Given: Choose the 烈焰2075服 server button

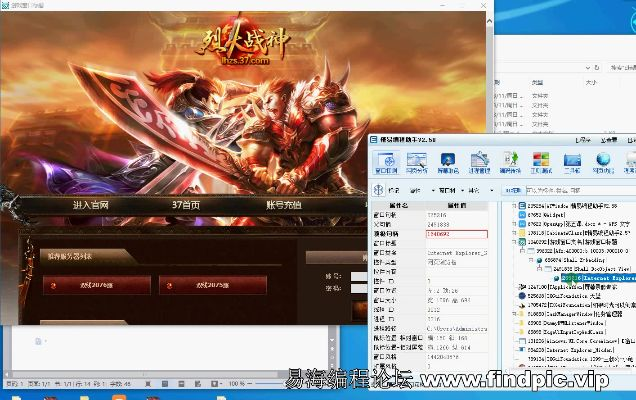Looking at the screenshot, I should point(213,285).
